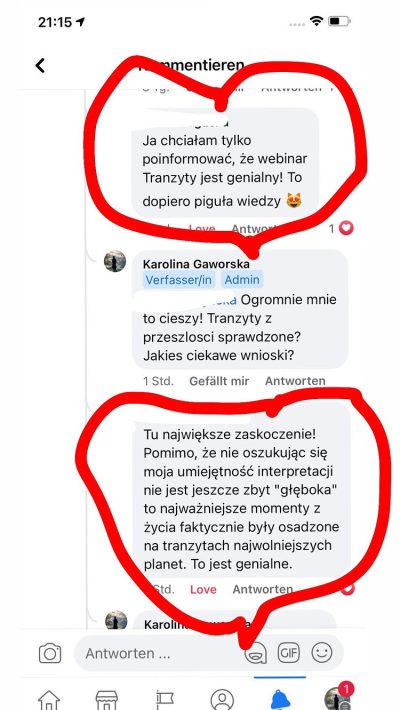Open Karolina Gaworska's profile name link
Image resolution: width=400 pixels, height=710 pixels.
coord(196,264)
